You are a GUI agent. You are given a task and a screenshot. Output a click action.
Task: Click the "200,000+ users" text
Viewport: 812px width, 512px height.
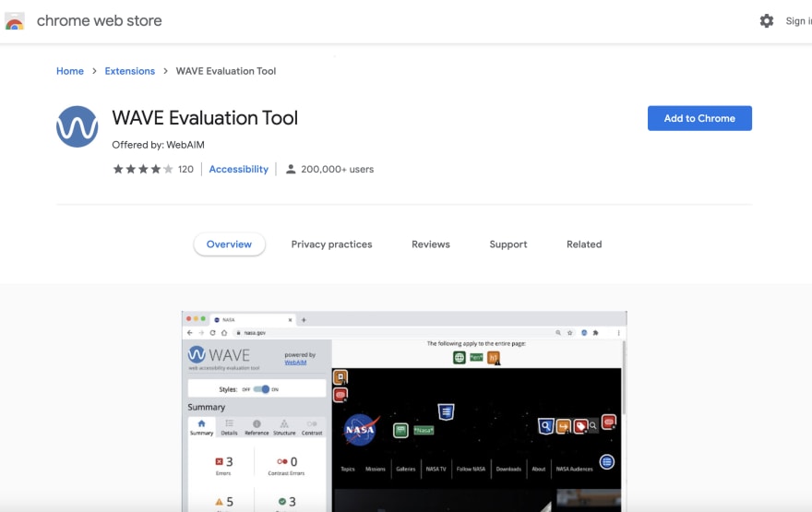click(337, 170)
